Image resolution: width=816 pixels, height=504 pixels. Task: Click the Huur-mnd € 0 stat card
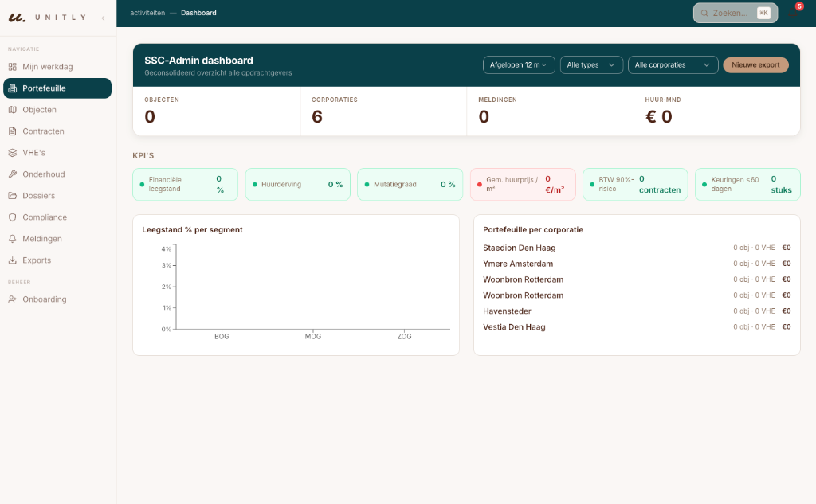pos(717,111)
